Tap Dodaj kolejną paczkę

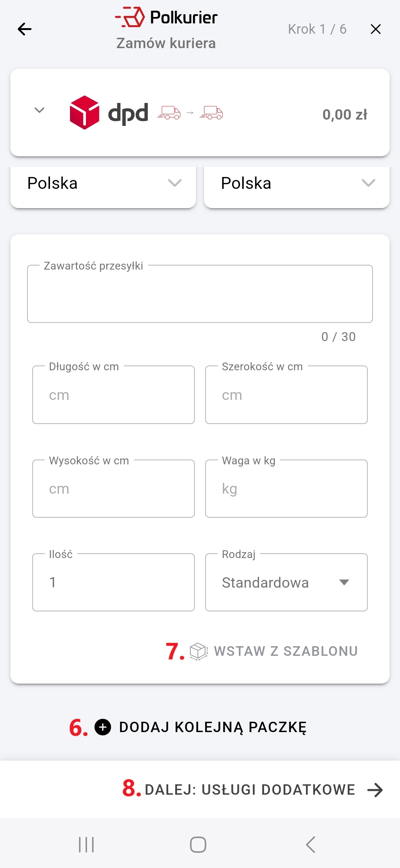tap(212, 727)
